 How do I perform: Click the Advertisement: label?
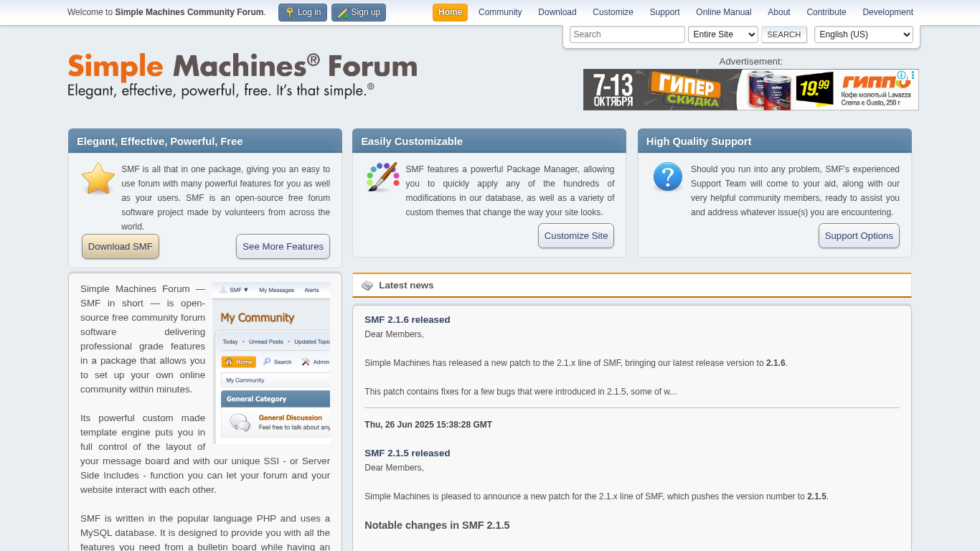point(751,62)
